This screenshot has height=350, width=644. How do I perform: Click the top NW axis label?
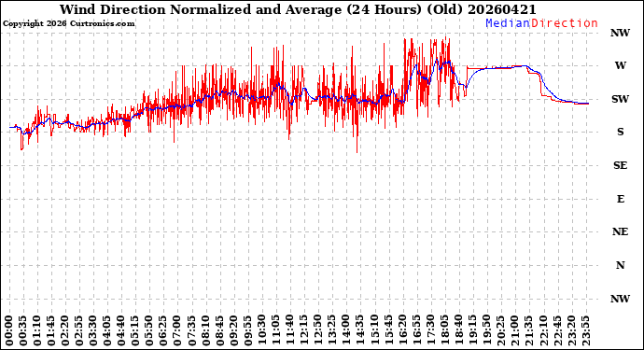(620, 33)
